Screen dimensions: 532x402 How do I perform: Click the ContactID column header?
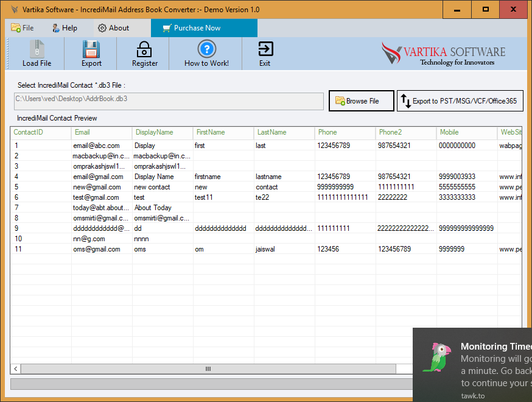[x=40, y=132]
